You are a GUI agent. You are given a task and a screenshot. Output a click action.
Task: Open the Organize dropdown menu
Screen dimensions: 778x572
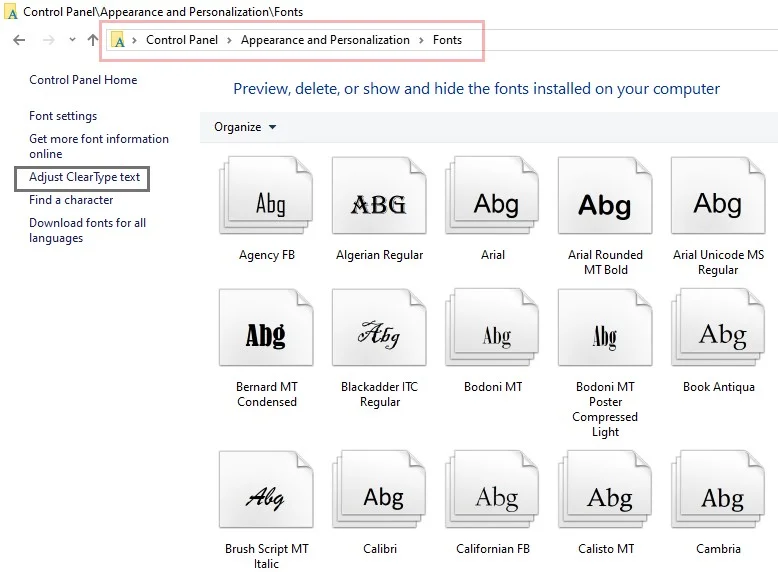coord(245,127)
